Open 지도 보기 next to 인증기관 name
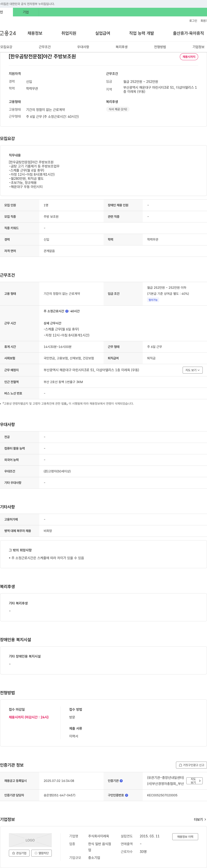This screenshot has width=207, height=868. tap(194, 781)
